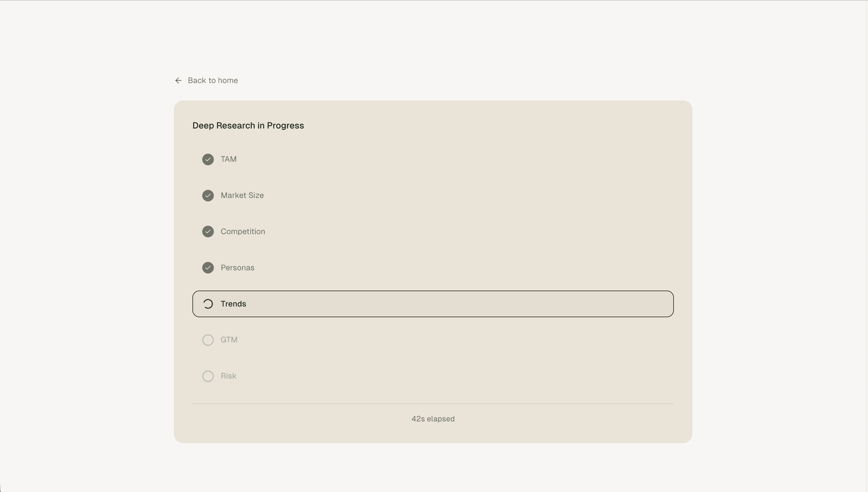The image size is (868, 492).
Task: Select the Trends step label text
Action: (233, 304)
